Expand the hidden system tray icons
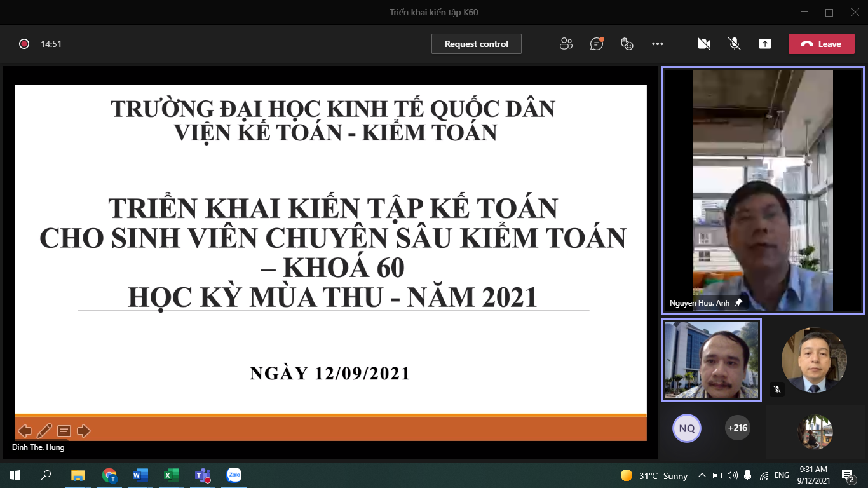Image resolution: width=868 pixels, height=488 pixels. [702, 475]
